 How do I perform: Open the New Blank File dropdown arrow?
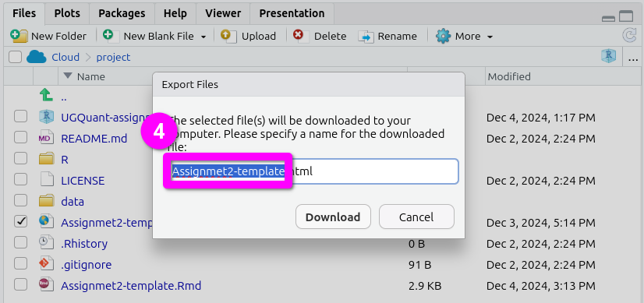click(x=203, y=37)
